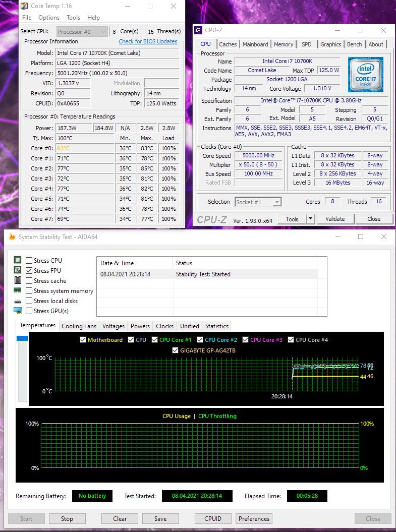Toggle the CPU Core #2 graph checkbox
Image resolution: width=396 pixels, height=532 pixels.
click(x=200, y=340)
